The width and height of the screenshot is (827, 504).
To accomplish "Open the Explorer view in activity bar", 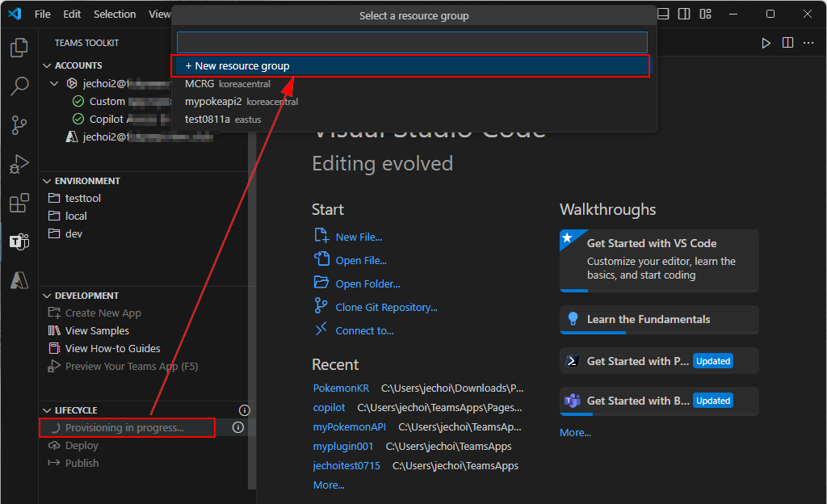I will (19, 48).
